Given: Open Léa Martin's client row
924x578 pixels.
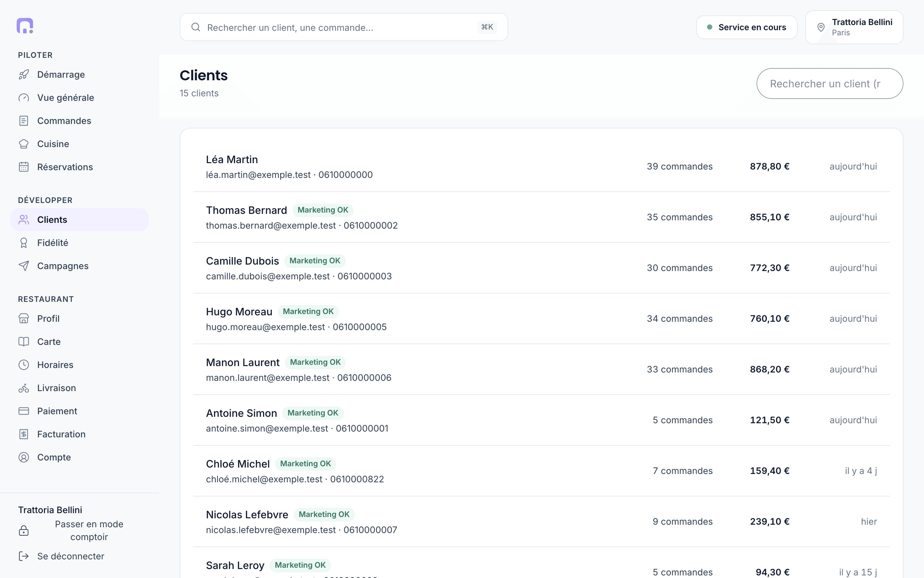Looking at the screenshot, I should [542, 167].
